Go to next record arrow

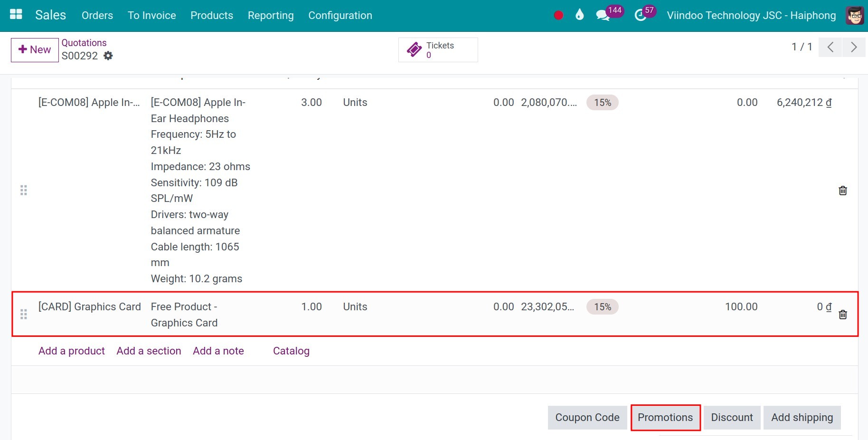click(x=854, y=47)
